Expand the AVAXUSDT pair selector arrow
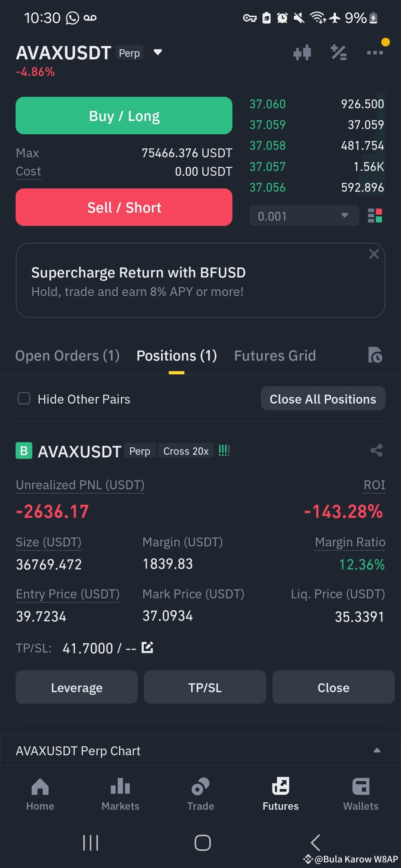Image resolution: width=401 pixels, height=868 pixels. tap(158, 52)
